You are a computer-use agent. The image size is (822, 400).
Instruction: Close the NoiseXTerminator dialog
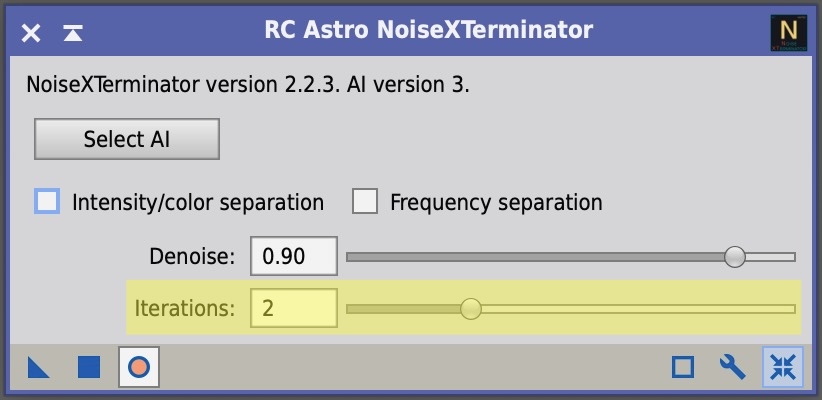pos(31,34)
